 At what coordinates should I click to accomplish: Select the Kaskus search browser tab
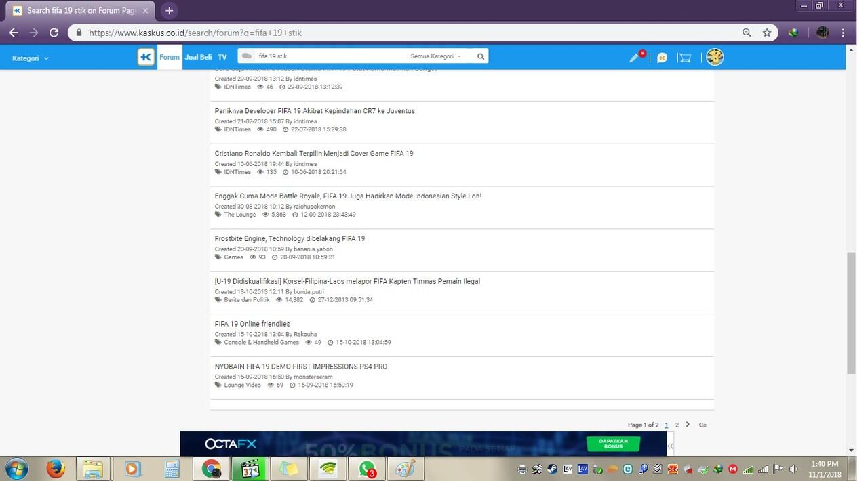[x=80, y=11]
